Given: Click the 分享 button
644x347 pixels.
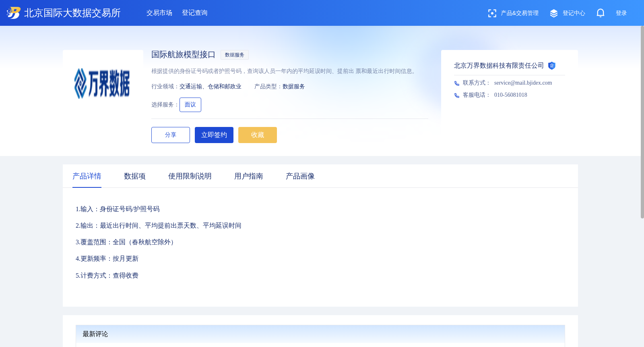Looking at the screenshot, I should [171, 135].
